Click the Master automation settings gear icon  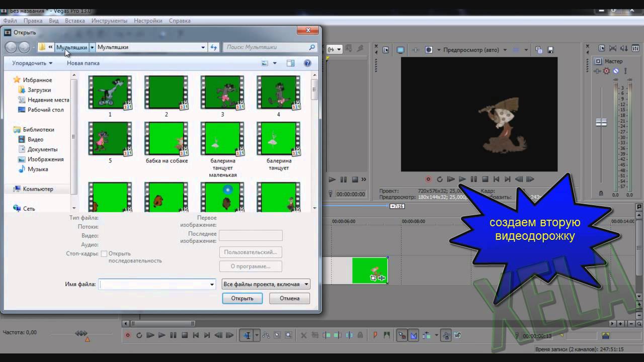pos(607,71)
